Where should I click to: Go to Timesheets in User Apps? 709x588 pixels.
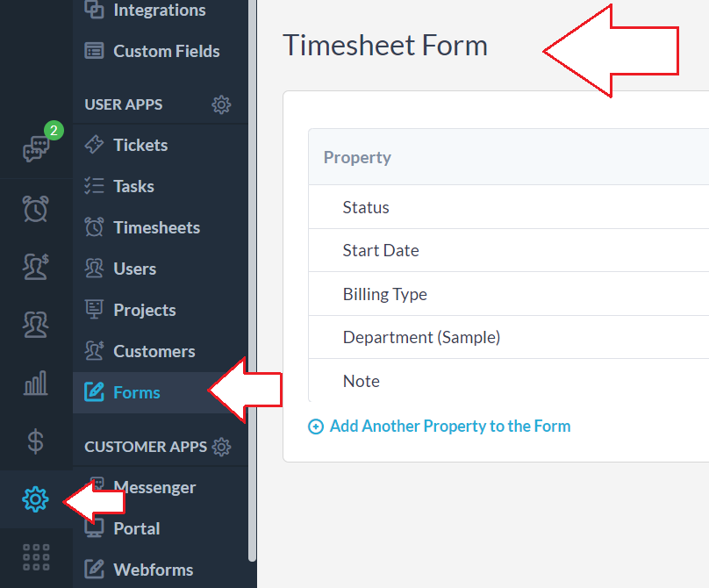click(x=156, y=227)
